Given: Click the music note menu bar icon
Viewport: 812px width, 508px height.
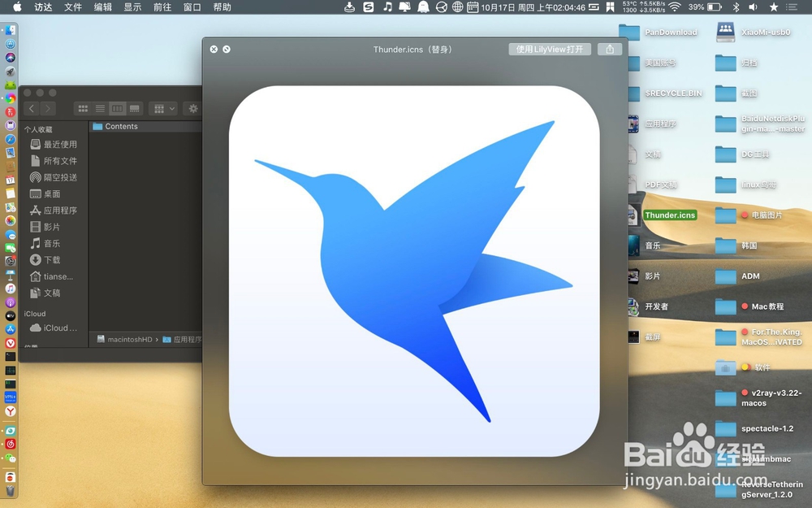Looking at the screenshot, I should pyautogui.click(x=387, y=7).
